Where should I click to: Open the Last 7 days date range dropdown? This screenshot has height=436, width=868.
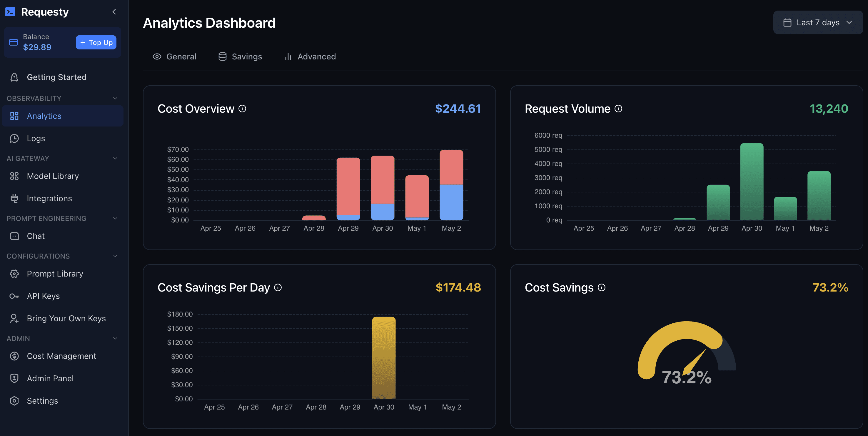coord(818,23)
